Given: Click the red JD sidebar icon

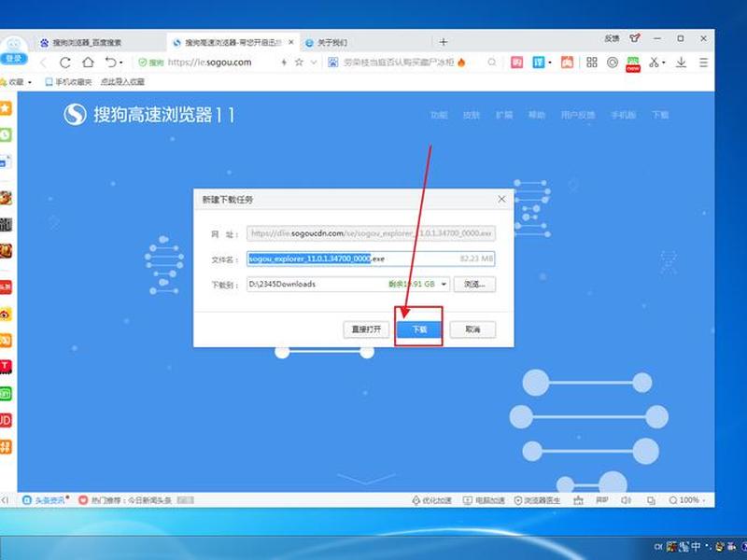Looking at the screenshot, I should click(6, 421).
